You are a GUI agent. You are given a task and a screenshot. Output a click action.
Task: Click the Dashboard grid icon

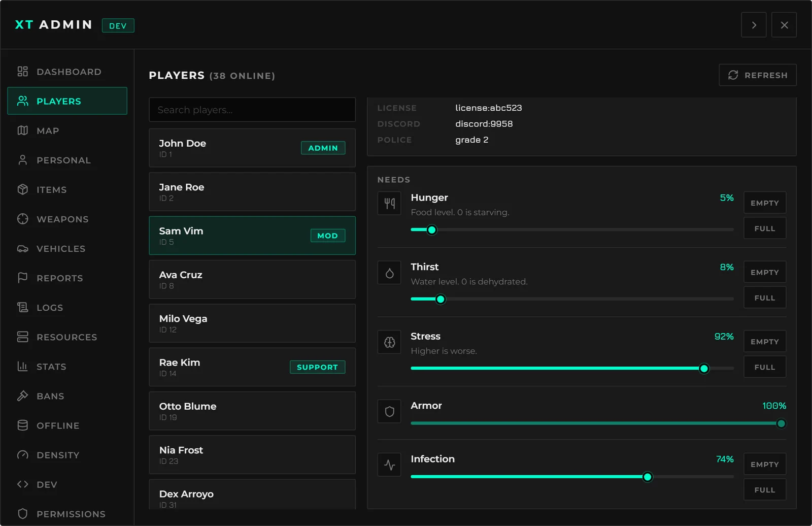click(22, 72)
